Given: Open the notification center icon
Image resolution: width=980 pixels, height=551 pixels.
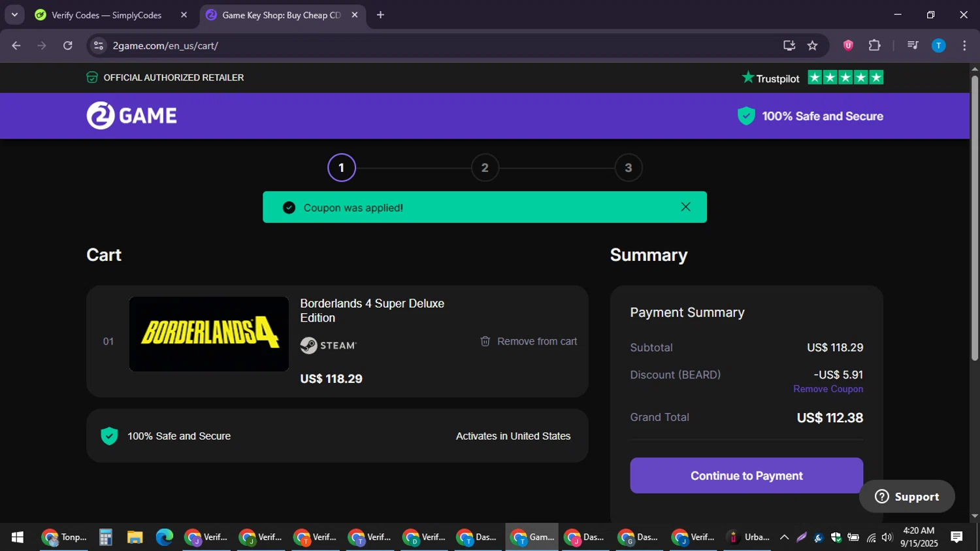Looking at the screenshot, I should (x=956, y=537).
